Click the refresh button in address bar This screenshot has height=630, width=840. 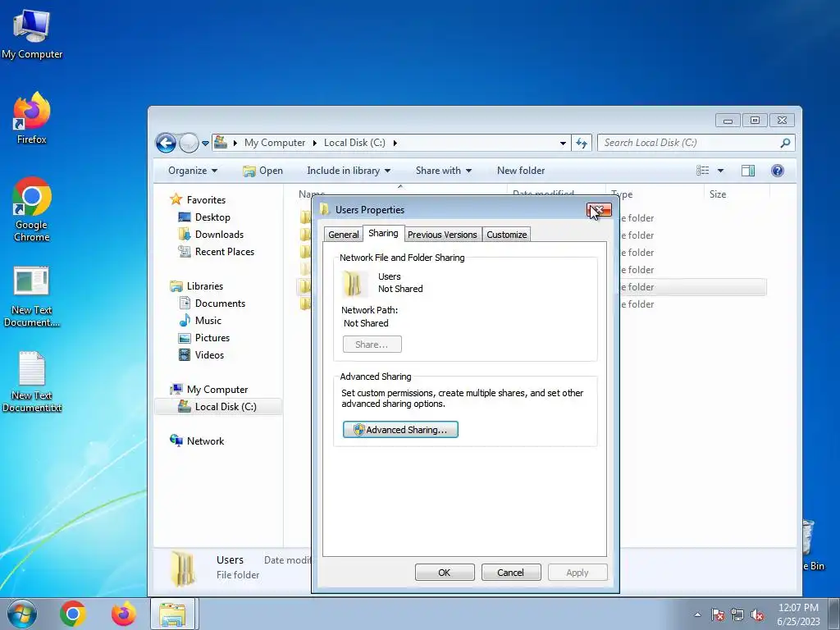pyautogui.click(x=582, y=143)
